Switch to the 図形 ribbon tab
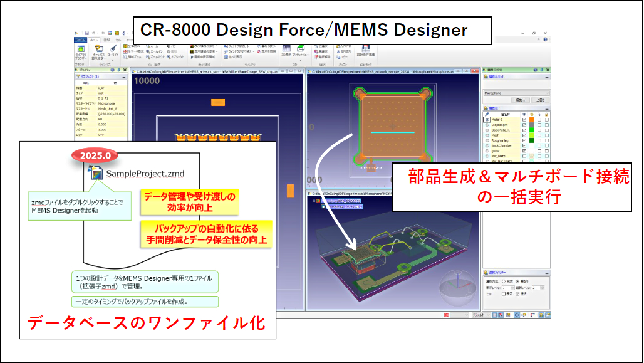Image resolution: width=644 pixels, height=363 pixels. [106, 40]
